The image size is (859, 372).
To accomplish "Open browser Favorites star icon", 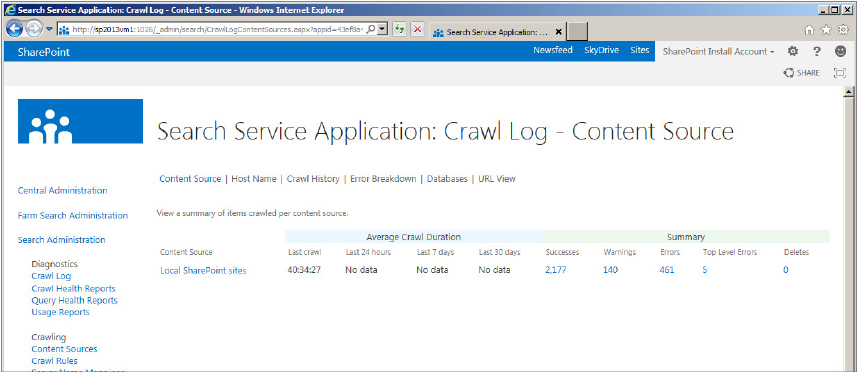I will 826,31.
